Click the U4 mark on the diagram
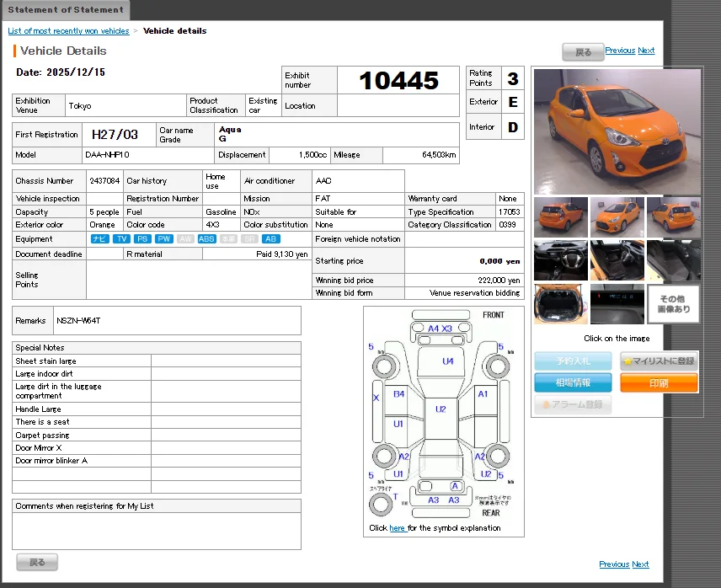Viewport: 721px width, 588px height. click(448, 361)
